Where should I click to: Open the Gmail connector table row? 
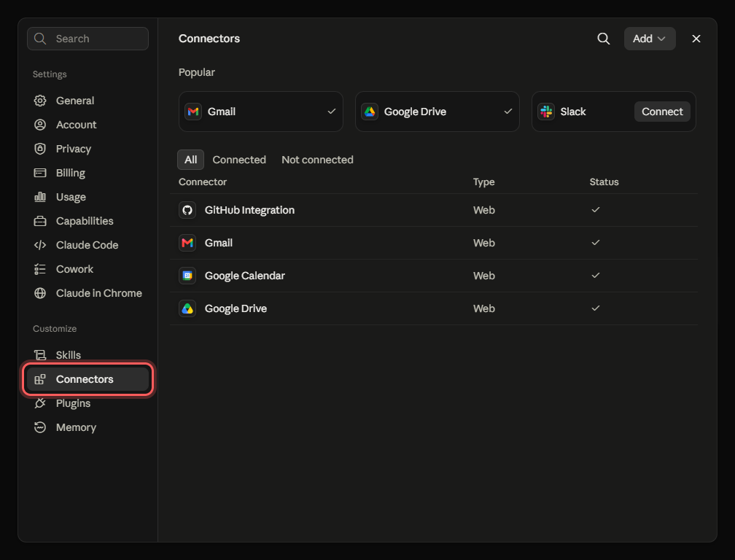click(x=434, y=243)
